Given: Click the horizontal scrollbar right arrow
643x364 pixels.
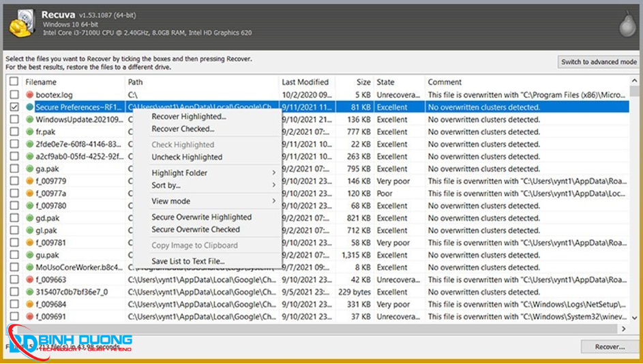Looking at the screenshot, I should [x=624, y=329].
